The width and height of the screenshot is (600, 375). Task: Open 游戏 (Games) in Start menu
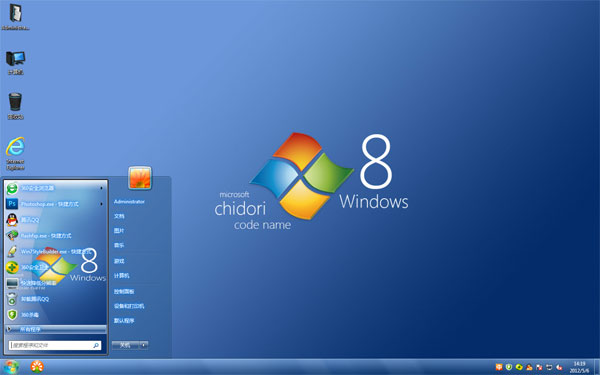(119, 261)
